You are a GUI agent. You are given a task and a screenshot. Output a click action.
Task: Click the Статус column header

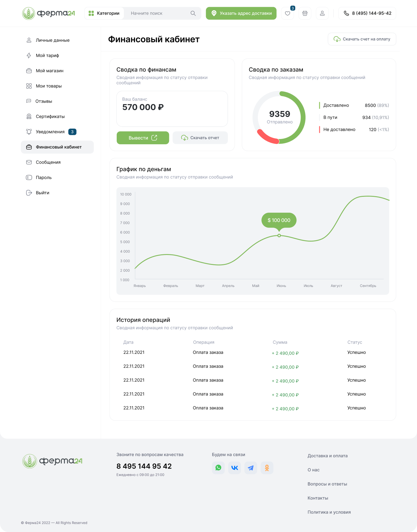click(355, 342)
